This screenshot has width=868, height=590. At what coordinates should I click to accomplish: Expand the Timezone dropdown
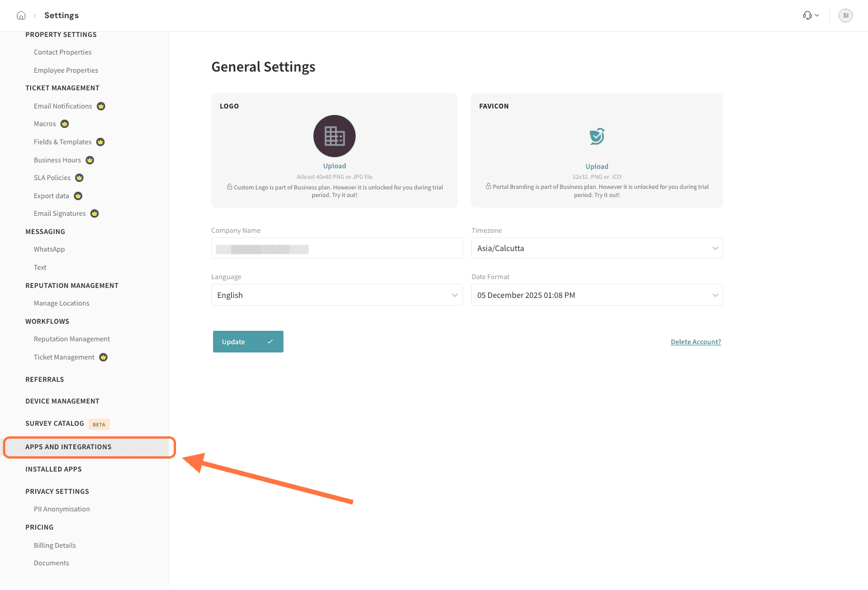point(596,248)
